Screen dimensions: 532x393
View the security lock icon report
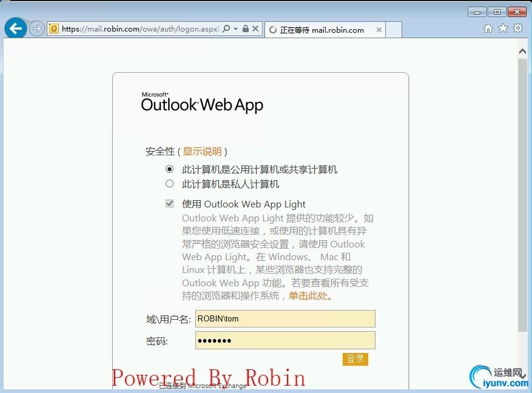(246, 29)
